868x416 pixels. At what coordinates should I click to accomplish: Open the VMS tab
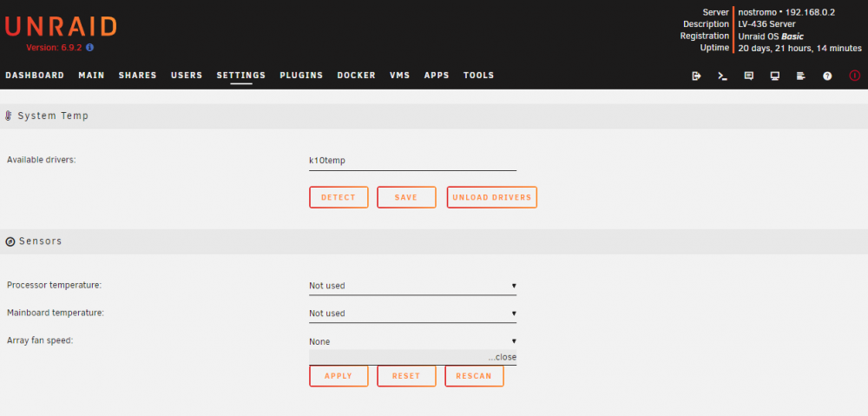coord(399,76)
